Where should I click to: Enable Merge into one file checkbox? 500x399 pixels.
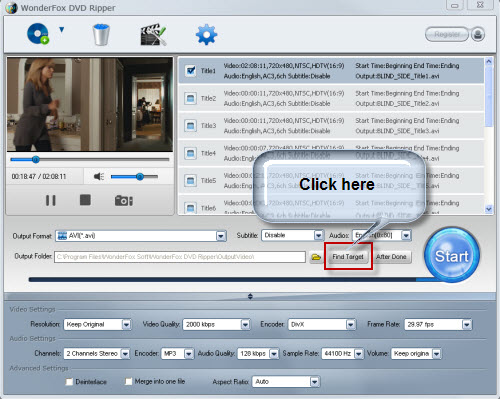(129, 381)
